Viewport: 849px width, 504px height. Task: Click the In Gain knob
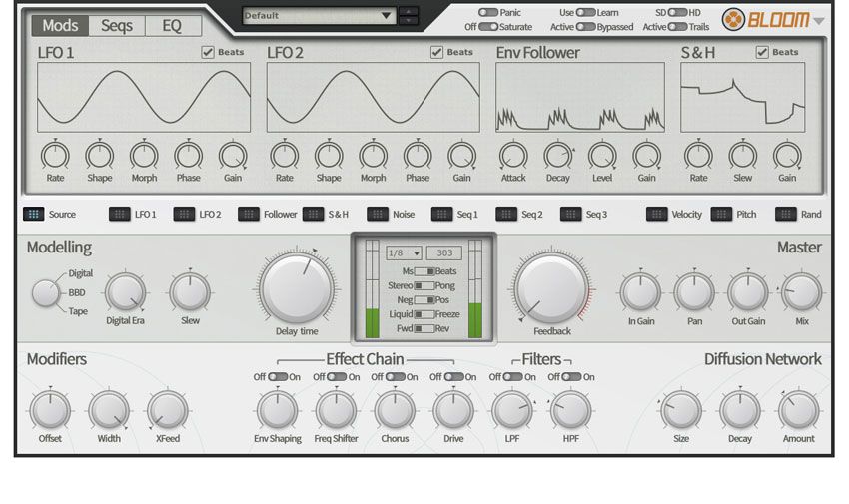(x=641, y=292)
